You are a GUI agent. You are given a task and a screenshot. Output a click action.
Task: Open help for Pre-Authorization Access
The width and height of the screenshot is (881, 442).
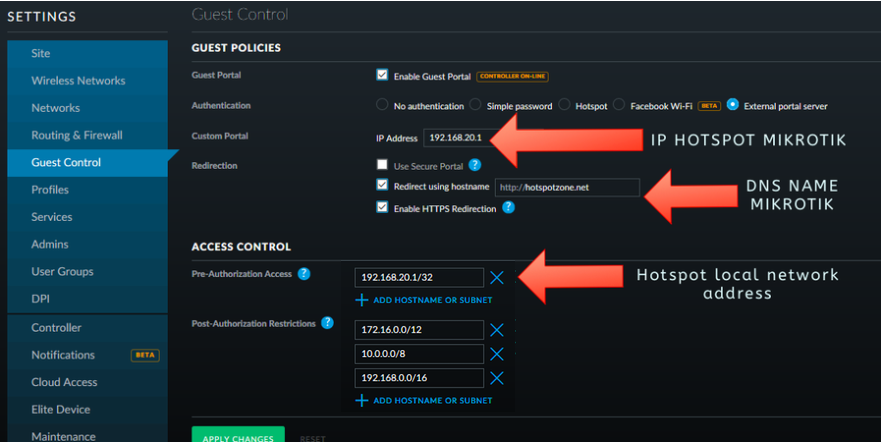pos(304,274)
